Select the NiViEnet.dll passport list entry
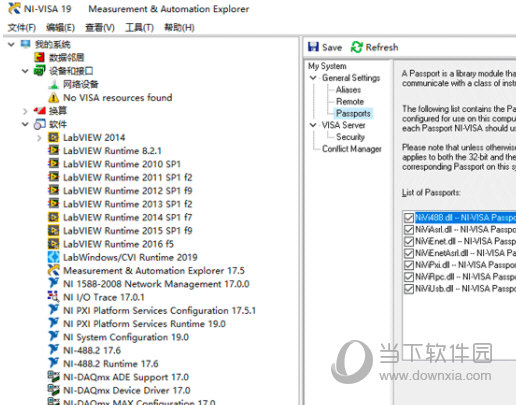 [465, 241]
